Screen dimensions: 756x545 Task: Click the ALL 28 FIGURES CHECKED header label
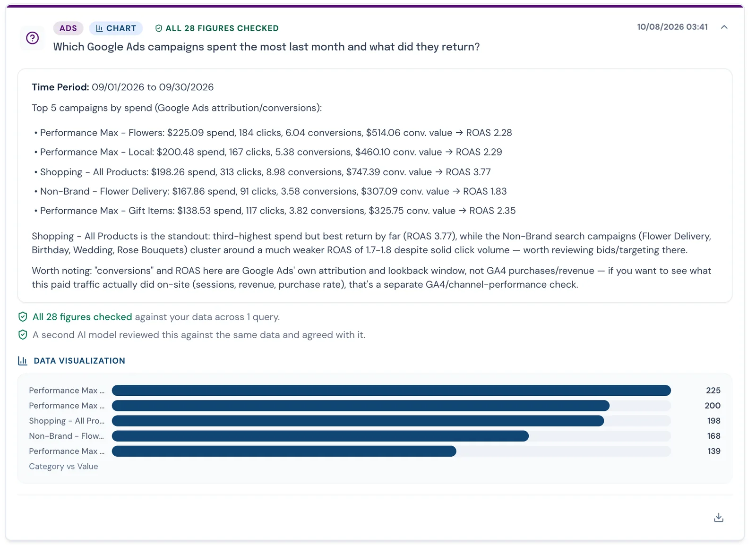222,28
